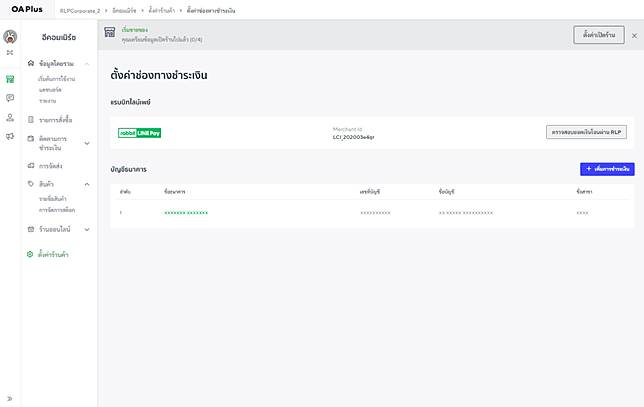
Task: Click the shop icon beside ร้านออนไลน์
Action: pos(31,229)
